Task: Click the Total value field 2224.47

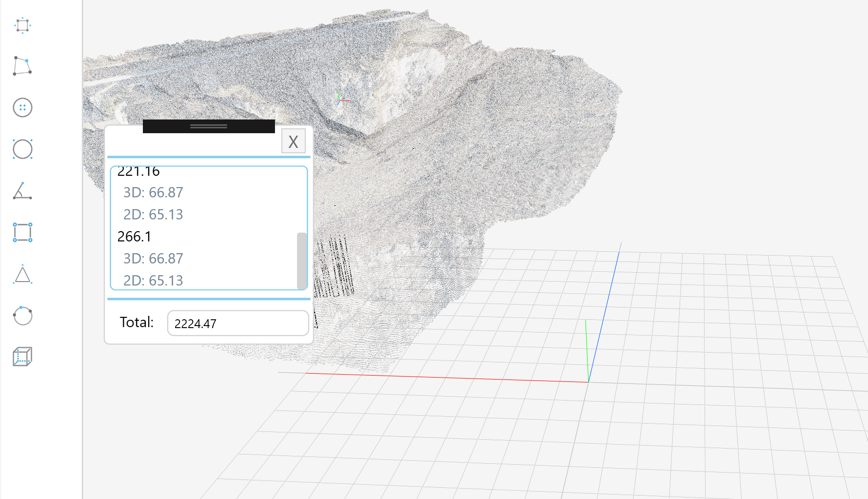Action: tap(238, 323)
